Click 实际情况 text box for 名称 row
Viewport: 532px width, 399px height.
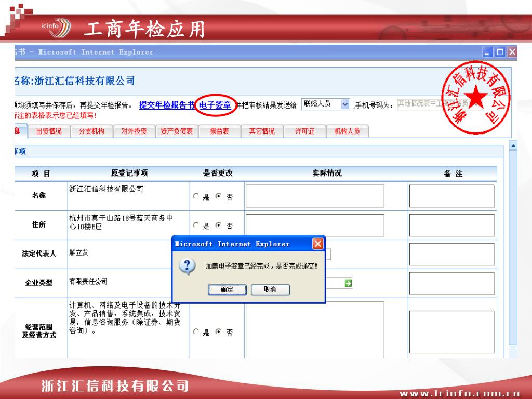[x=315, y=196]
